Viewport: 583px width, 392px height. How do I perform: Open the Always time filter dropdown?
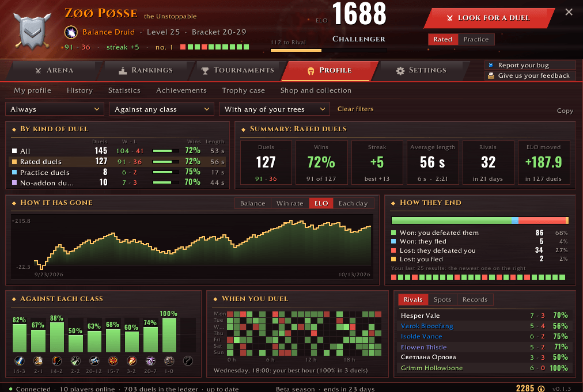click(x=55, y=109)
